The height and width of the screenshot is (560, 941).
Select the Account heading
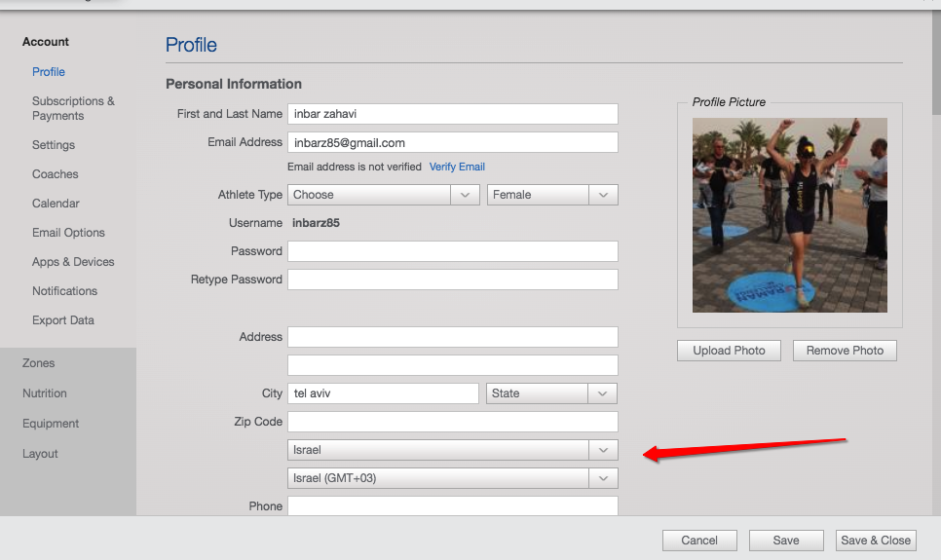46,42
